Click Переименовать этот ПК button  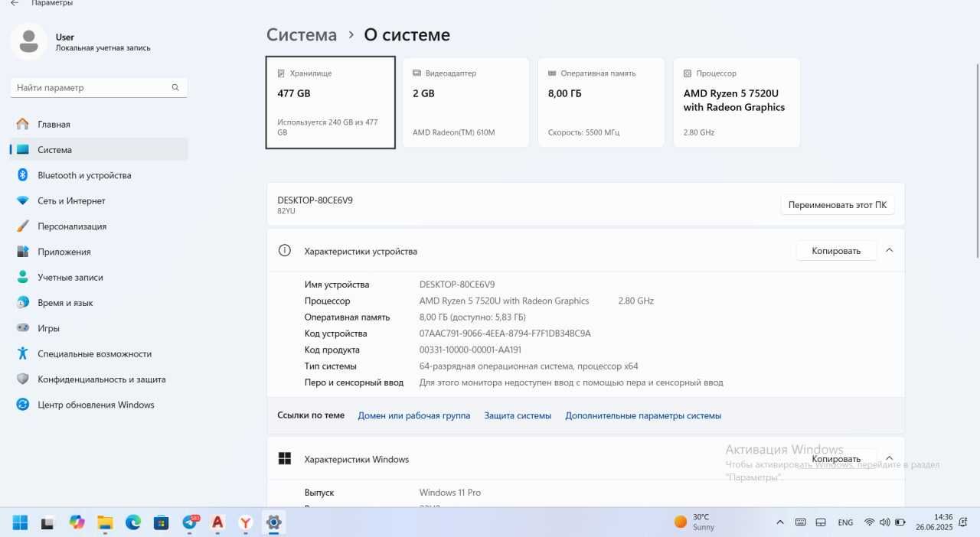pos(838,205)
